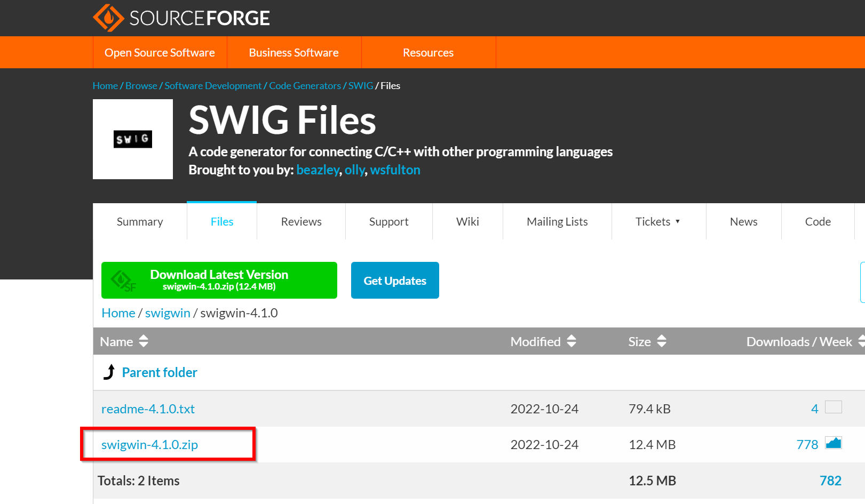
Task: Click the SWIG project logo thumbnail
Action: click(x=133, y=139)
